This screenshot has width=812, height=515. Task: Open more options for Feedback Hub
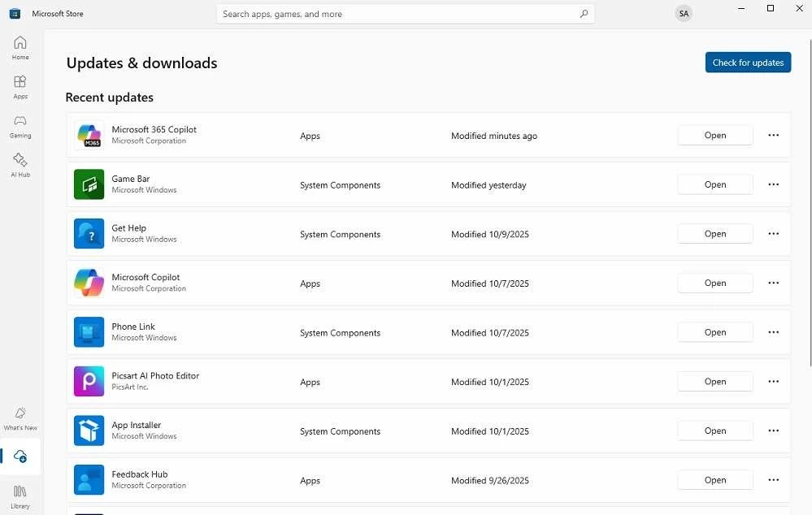tap(773, 480)
